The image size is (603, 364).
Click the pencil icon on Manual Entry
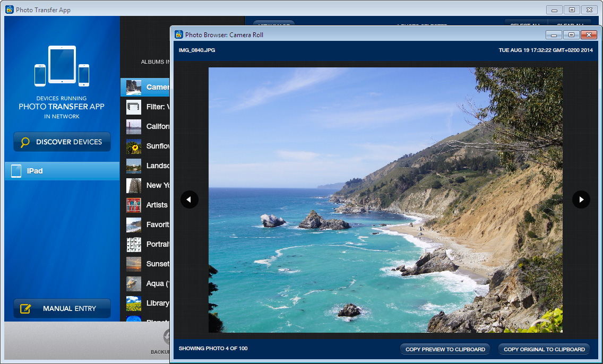(25, 308)
